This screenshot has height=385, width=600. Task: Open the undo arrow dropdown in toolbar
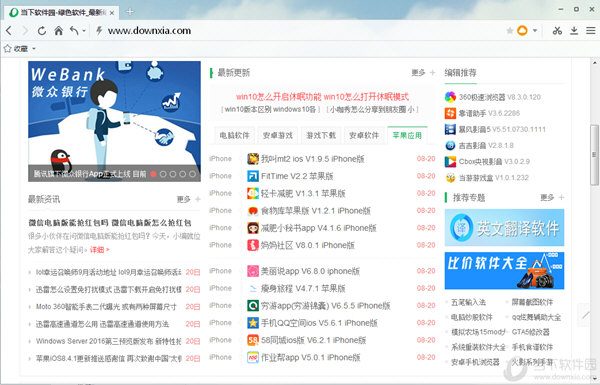click(x=84, y=31)
